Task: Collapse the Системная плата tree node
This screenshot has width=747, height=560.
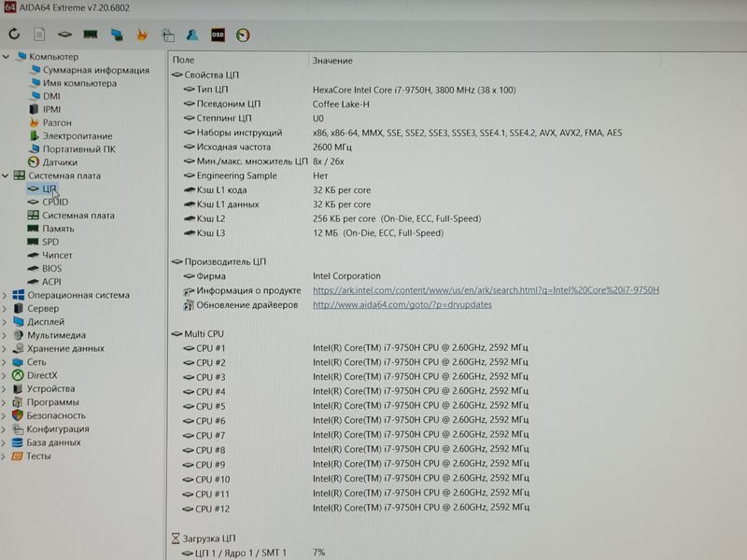Action: [x=6, y=175]
